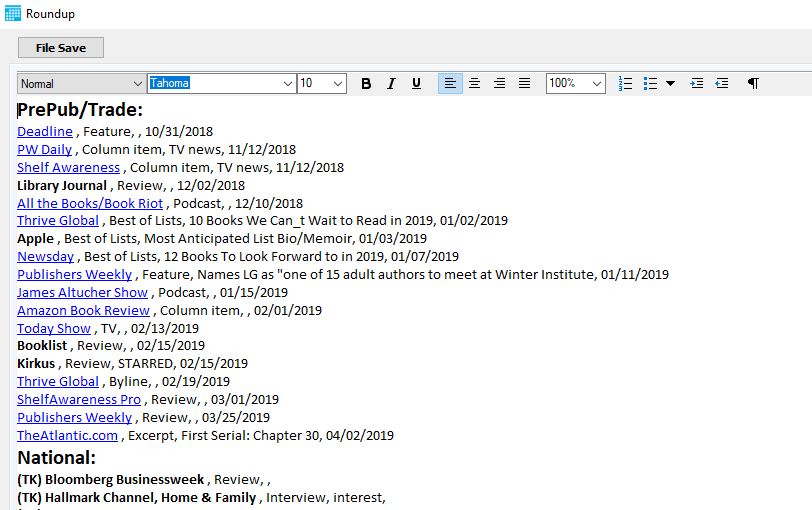Screen dimensions: 812x510
Task: Toggle underline formatting
Action: [x=416, y=84]
